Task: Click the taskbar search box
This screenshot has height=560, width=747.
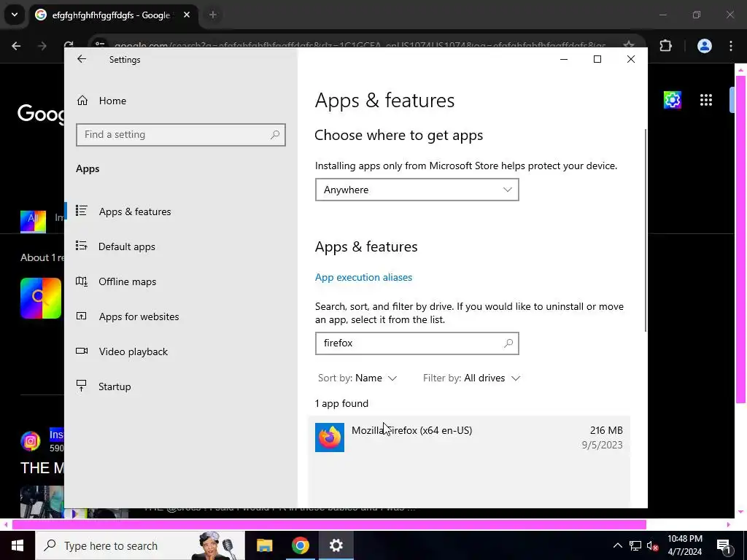Action: pyautogui.click(x=140, y=545)
